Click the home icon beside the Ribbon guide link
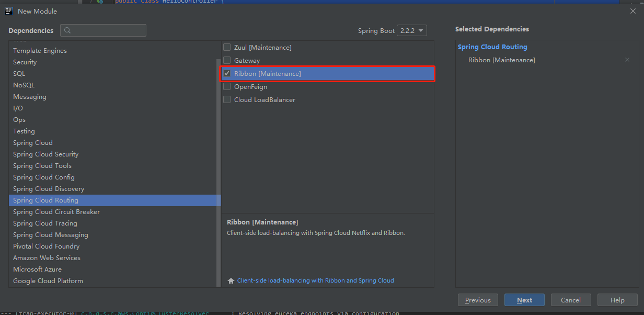 231,281
